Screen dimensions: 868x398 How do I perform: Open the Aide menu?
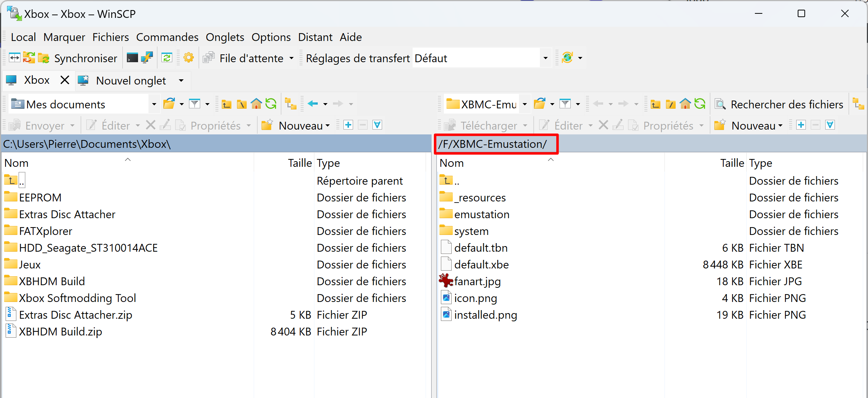pyautogui.click(x=350, y=37)
